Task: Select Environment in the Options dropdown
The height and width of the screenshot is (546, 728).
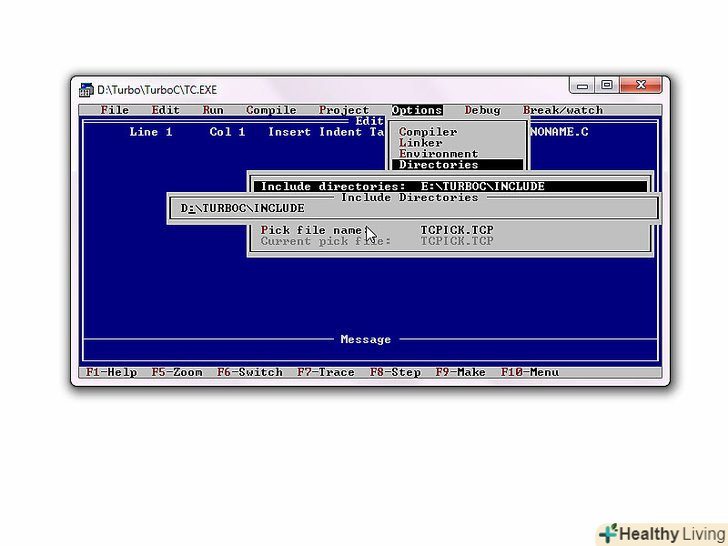Action: tap(438, 154)
